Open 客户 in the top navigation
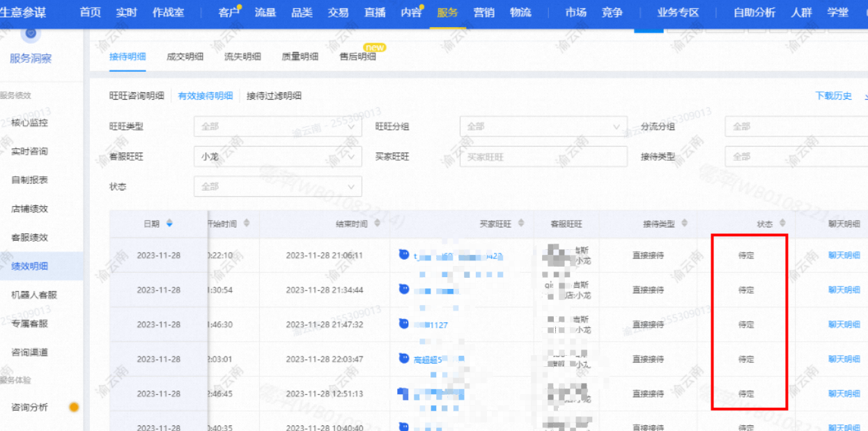This screenshot has width=868, height=431. coord(229,13)
